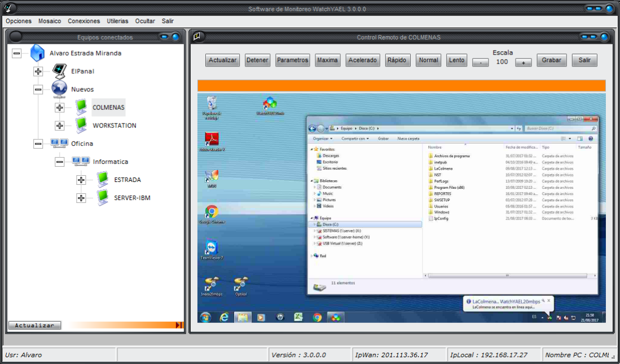Set speed to Acelerado
620x364 pixels.
(362, 60)
